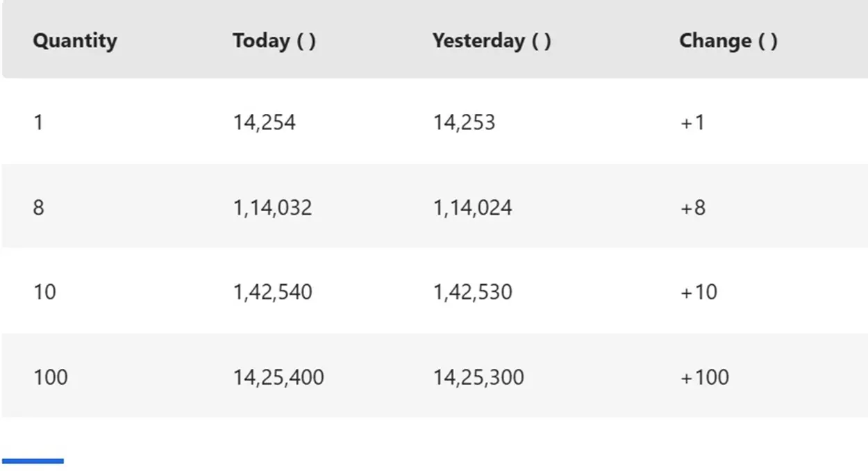This screenshot has width=868, height=471.
Task: Select the +8 change value
Action: [693, 207]
